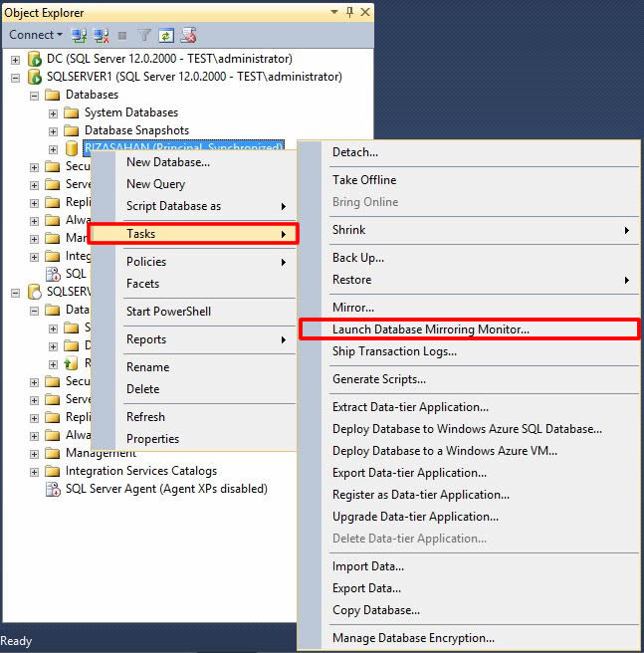Click the DC server instance icon
This screenshot has width=644, height=653.
coord(34,59)
